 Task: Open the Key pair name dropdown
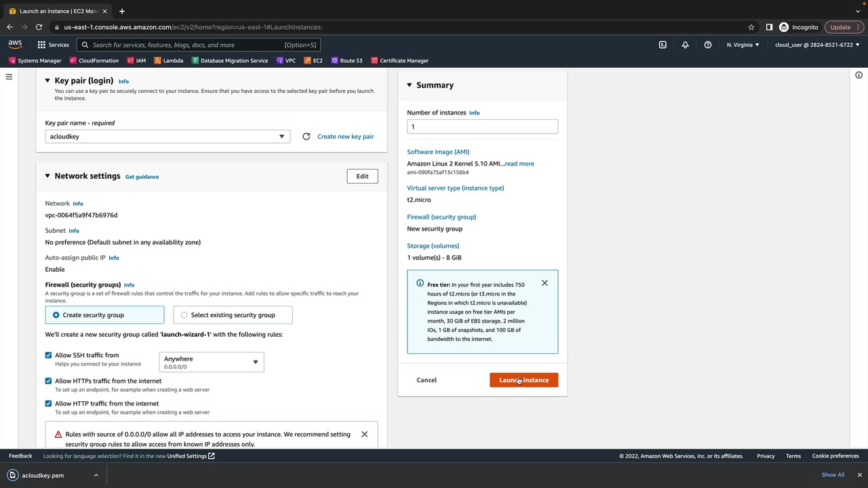[167, 136]
